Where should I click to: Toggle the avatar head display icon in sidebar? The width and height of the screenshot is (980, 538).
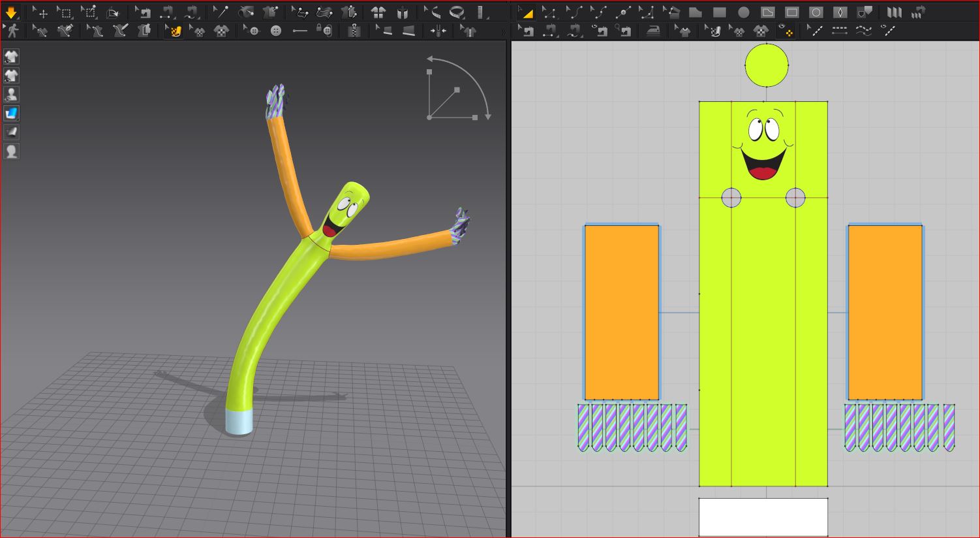(11, 151)
